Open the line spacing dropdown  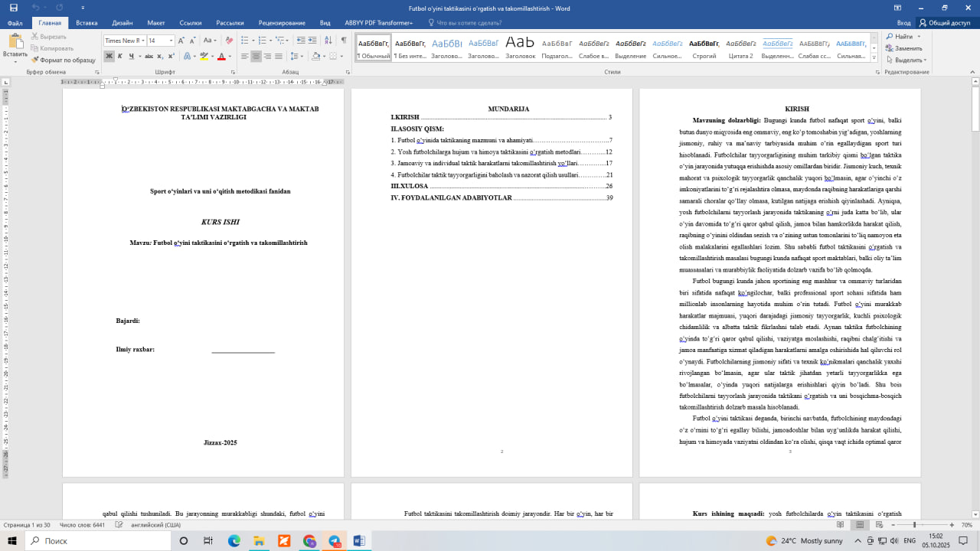300,56
